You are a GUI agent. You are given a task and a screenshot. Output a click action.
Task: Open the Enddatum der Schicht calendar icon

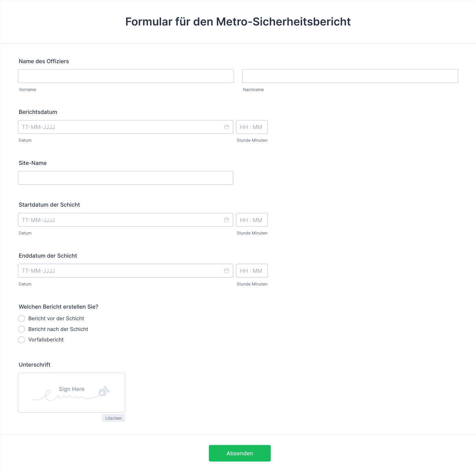(227, 271)
